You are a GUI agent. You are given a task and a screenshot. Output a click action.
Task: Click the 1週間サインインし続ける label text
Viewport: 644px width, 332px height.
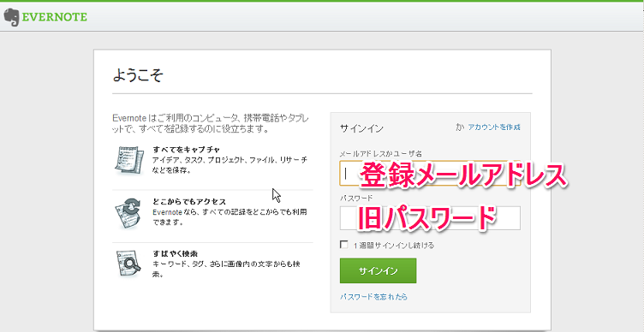(x=393, y=246)
